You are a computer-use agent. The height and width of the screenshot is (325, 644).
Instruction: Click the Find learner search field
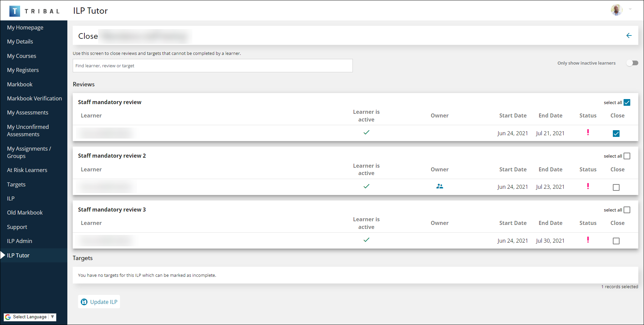212,66
